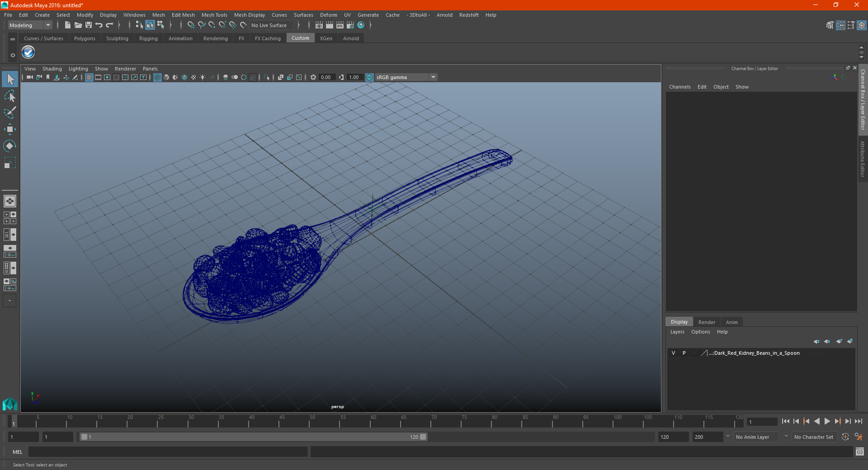The width and height of the screenshot is (868, 470).
Task: Undo the last action
Action: pyautogui.click(x=99, y=25)
